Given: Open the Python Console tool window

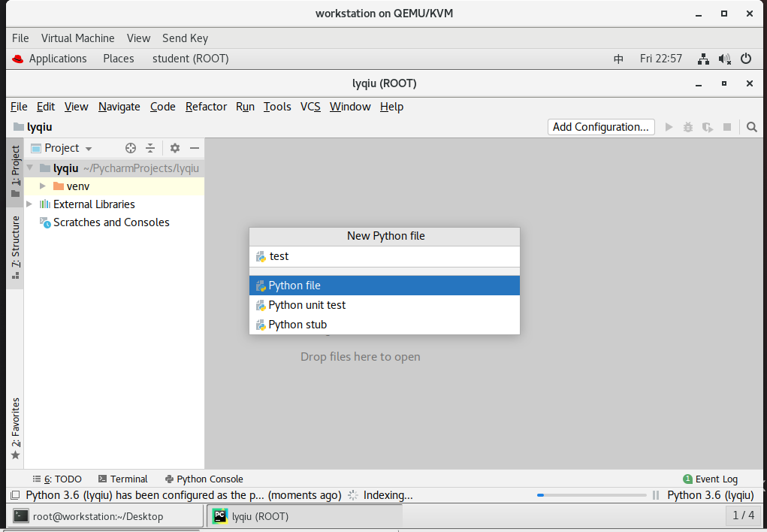Looking at the screenshot, I should pos(204,479).
